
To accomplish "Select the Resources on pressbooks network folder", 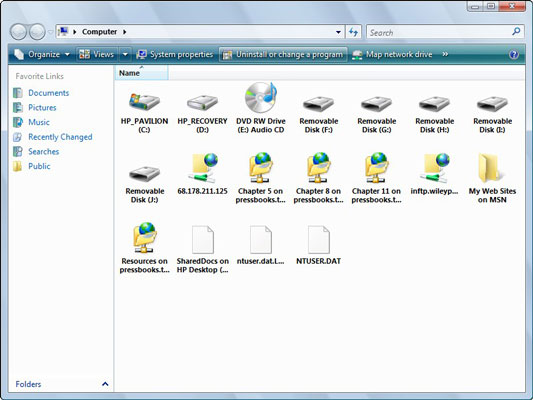I will click(144, 238).
